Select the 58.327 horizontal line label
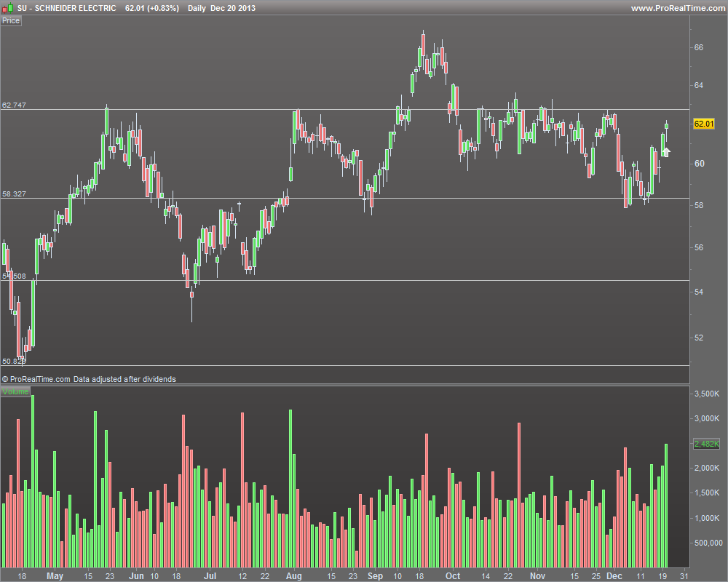This screenshot has width=728, height=582. [14, 194]
